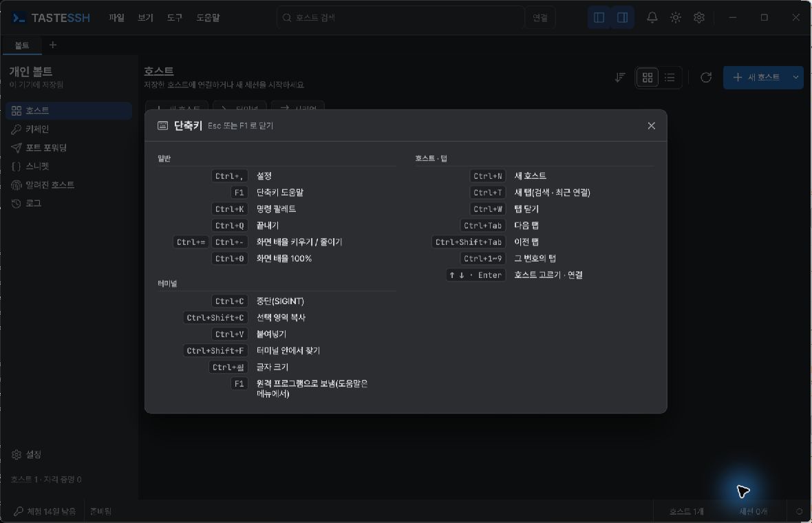Viewport: 812px width, 523px height.
Task: Click the 새 호스트 button
Action: click(x=756, y=78)
